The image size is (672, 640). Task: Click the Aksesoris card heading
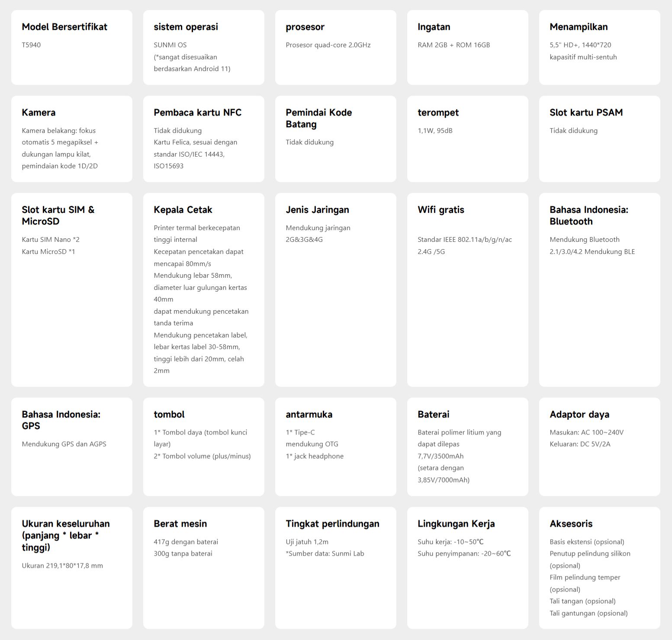point(571,524)
